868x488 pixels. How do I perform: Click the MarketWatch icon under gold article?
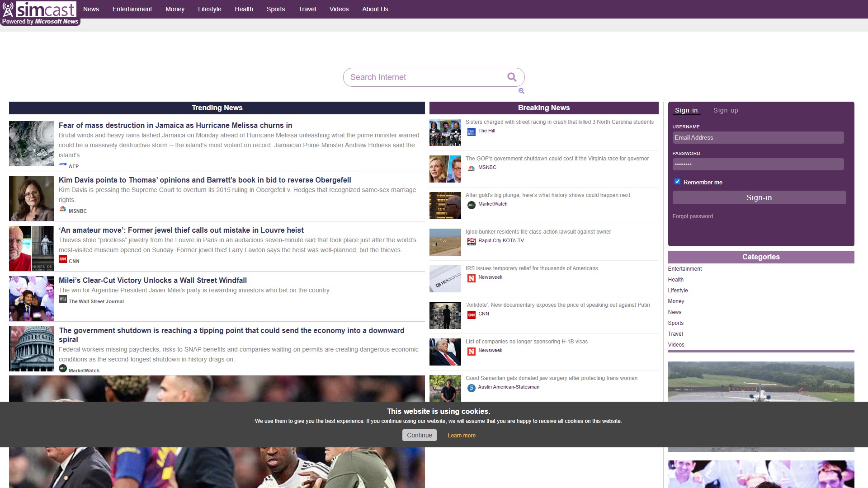click(x=471, y=205)
